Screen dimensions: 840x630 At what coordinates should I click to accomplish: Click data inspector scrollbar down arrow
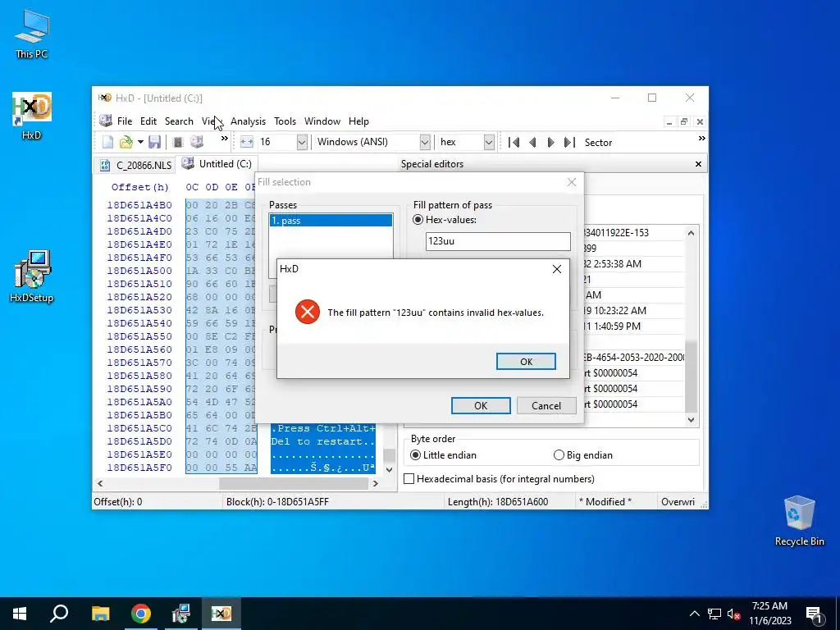point(691,419)
